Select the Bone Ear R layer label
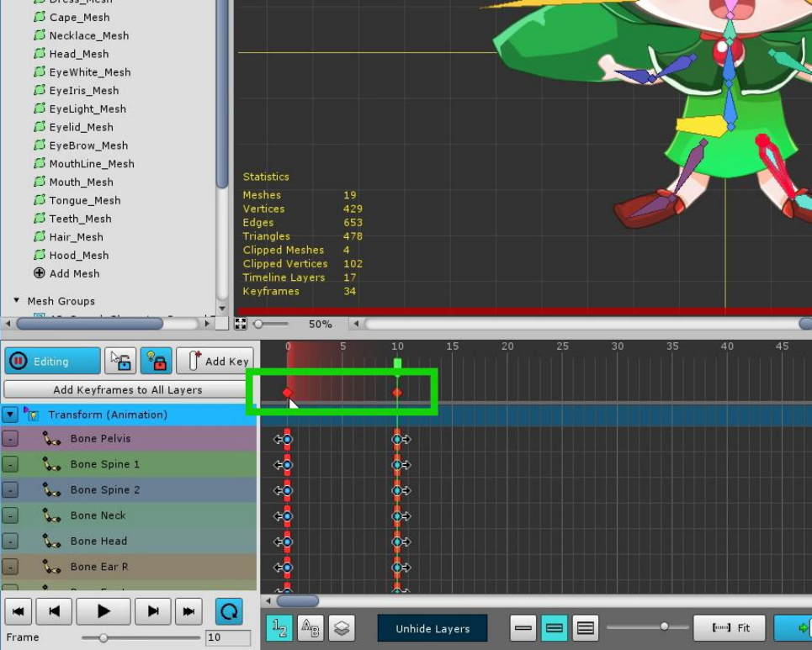 coord(99,567)
